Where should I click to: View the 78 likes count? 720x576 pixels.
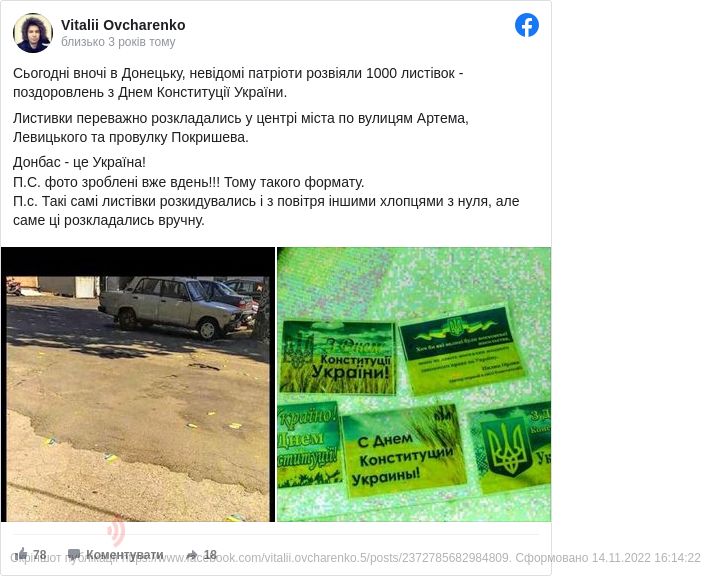40,555
